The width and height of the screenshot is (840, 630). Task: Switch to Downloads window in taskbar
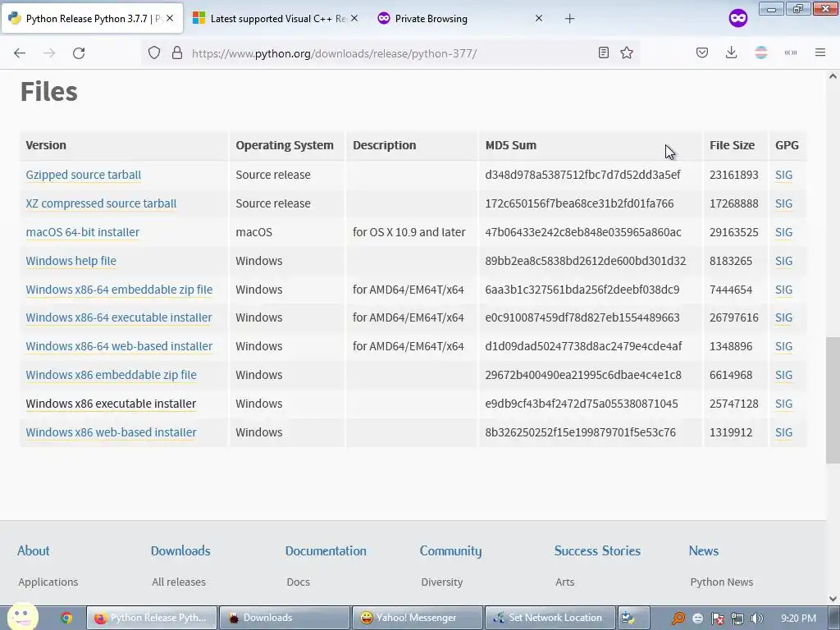pos(284,618)
